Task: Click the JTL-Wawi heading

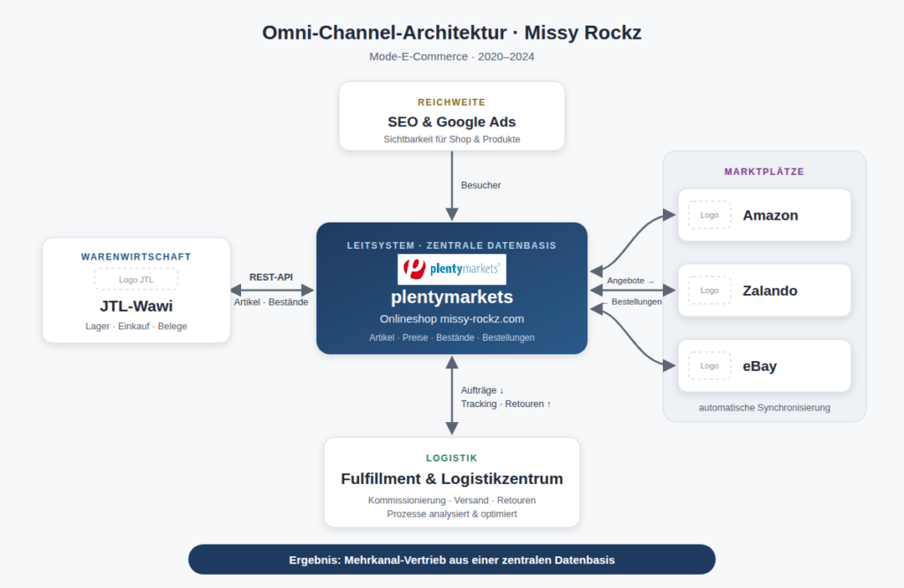Action: click(136, 306)
